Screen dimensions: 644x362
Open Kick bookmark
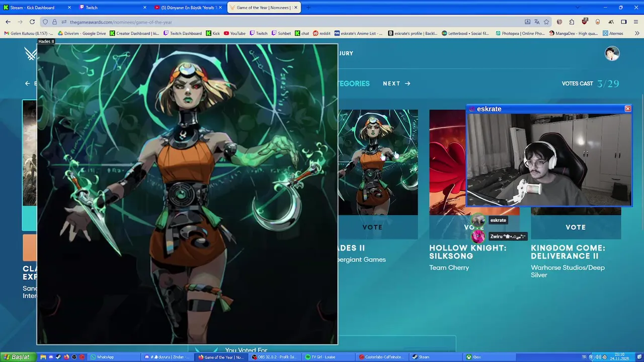tap(213, 33)
